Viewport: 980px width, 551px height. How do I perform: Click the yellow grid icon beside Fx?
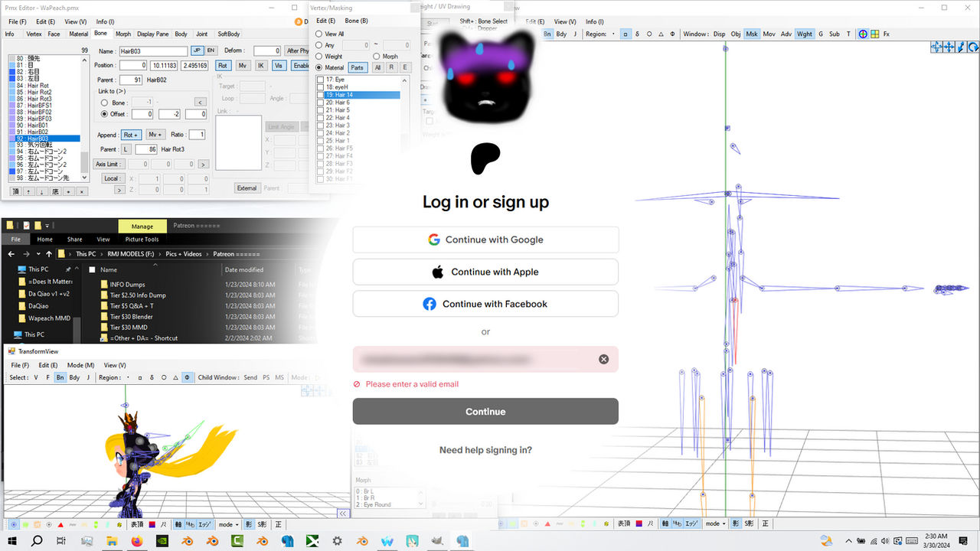point(874,34)
